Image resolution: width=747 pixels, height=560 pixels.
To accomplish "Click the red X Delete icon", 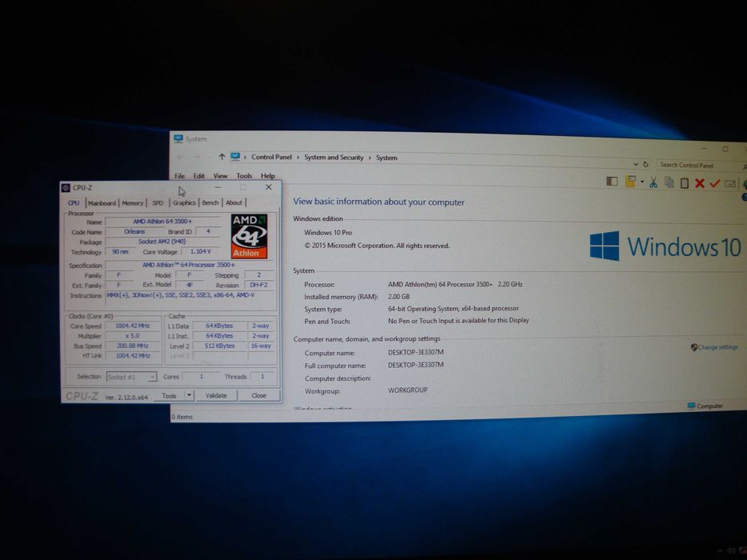I will [x=699, y=183].
